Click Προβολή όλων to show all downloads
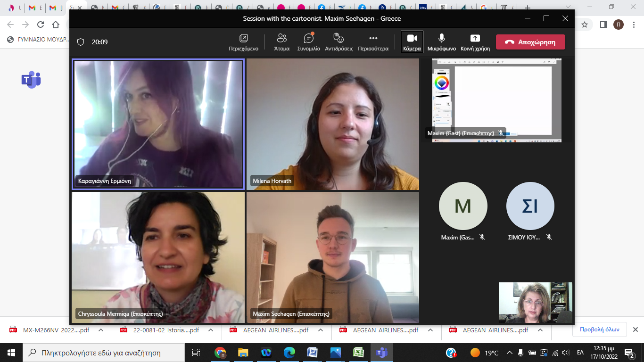 tap(599, 329)
